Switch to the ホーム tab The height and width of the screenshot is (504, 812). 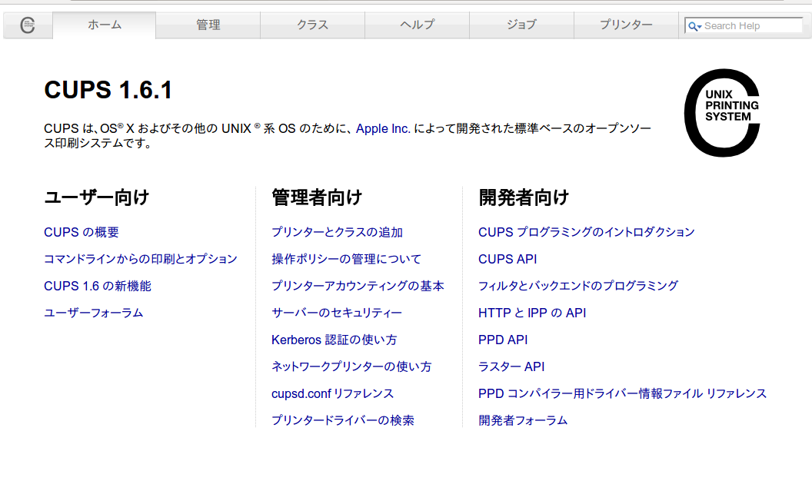click(105, 25)
